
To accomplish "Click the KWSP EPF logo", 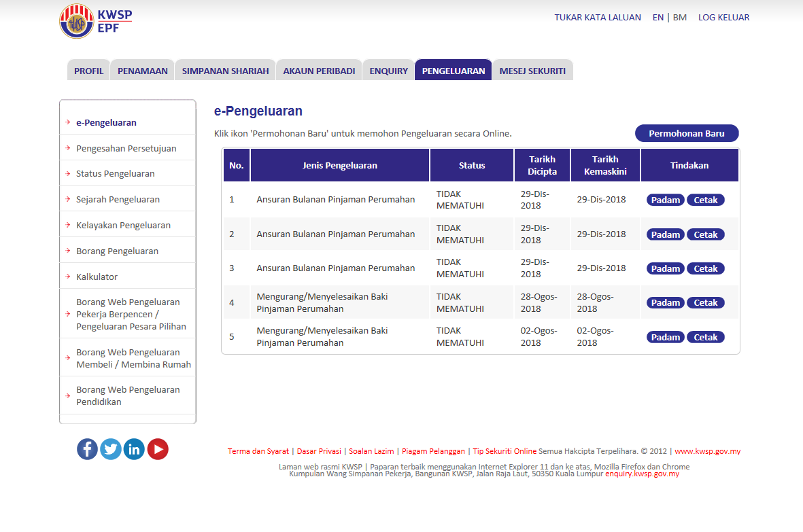I will pyautogui.click(x=96, y=22).
